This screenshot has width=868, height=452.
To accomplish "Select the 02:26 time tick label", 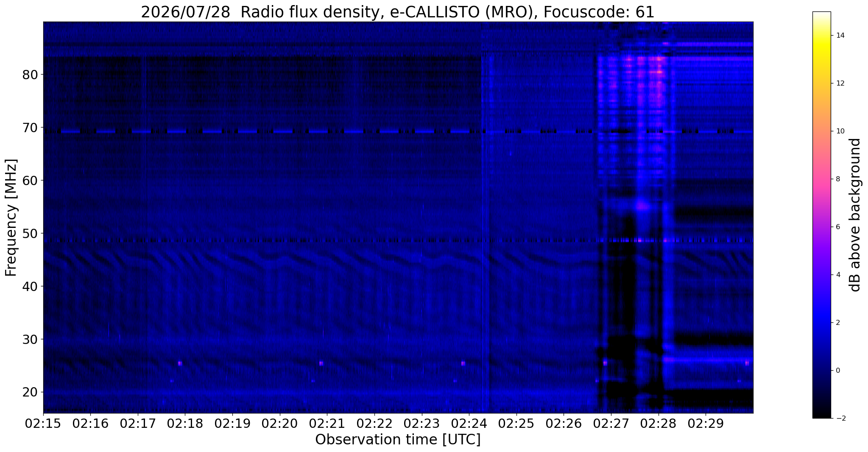I will pyautogui.click(x=564, y=423).
